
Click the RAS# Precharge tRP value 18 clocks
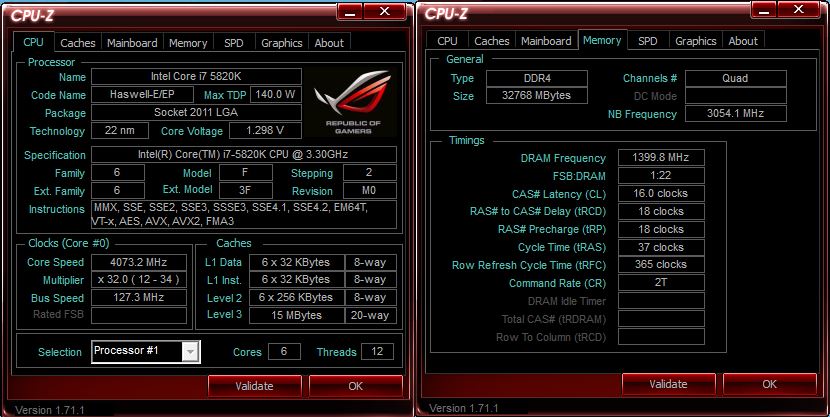(x=661, y=229)
